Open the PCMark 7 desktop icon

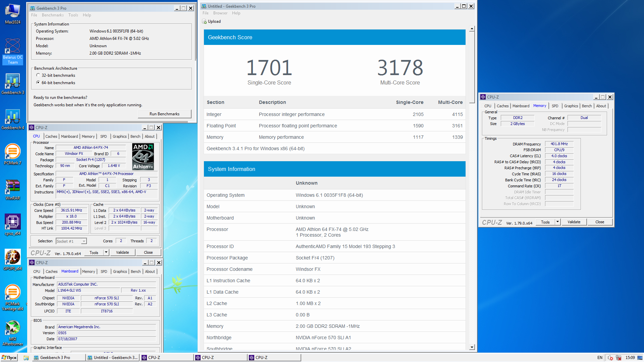pyautogui.click(x=12, y=155)
